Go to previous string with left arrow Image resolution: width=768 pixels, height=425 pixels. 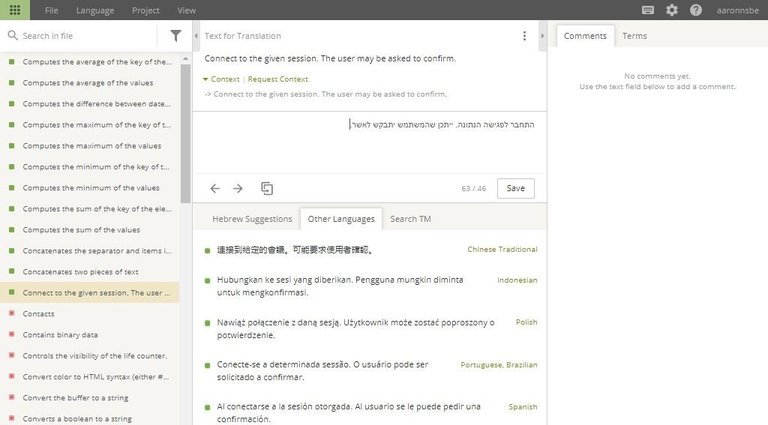[x=215, y=188]
